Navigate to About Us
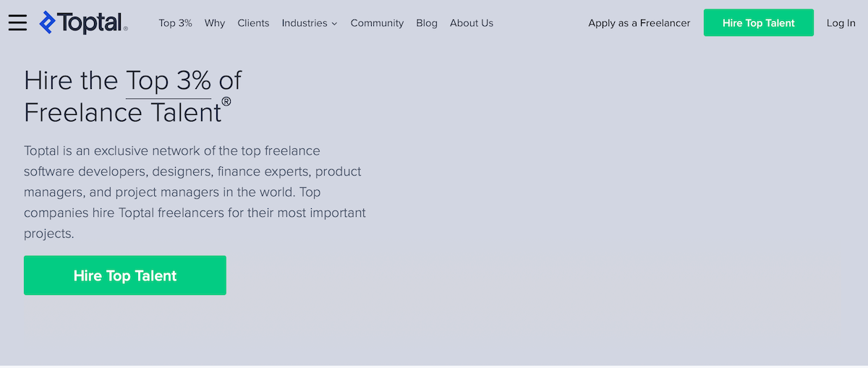This screenshot has width=868, height=368. tap(472, 23)
